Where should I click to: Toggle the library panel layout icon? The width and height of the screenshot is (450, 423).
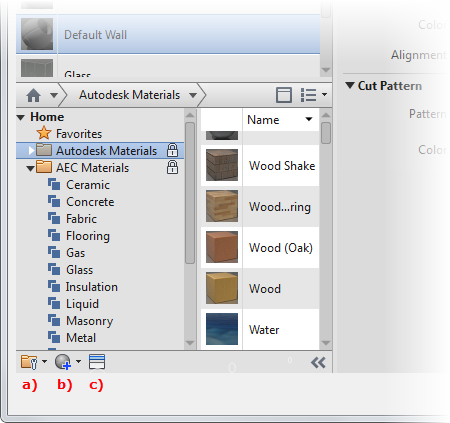(284, 95)
